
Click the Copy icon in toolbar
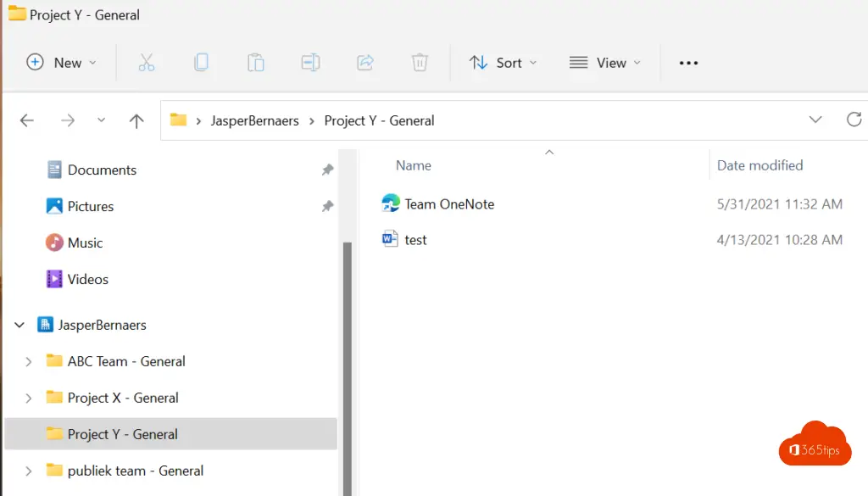[201, 62]
